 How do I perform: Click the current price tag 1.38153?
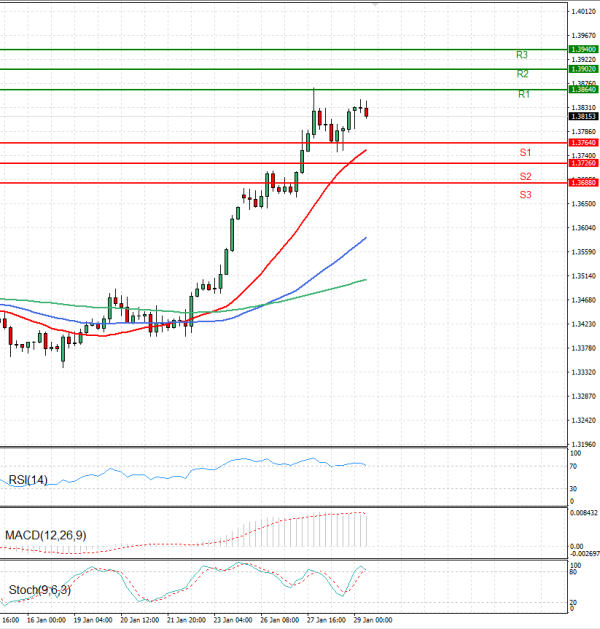(x=583, y=116)
